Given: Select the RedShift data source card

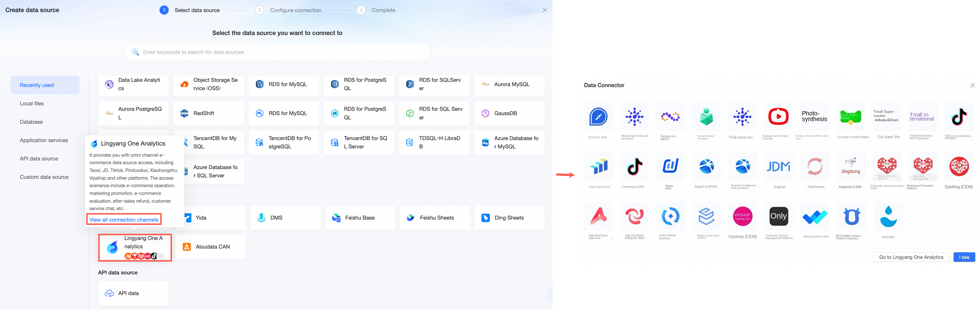Looking at the screenshot, I should coord(209,113).
